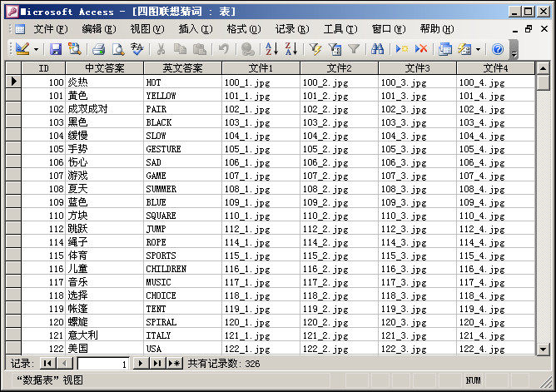Go to first record navigation button

click(x=47, y=364)
